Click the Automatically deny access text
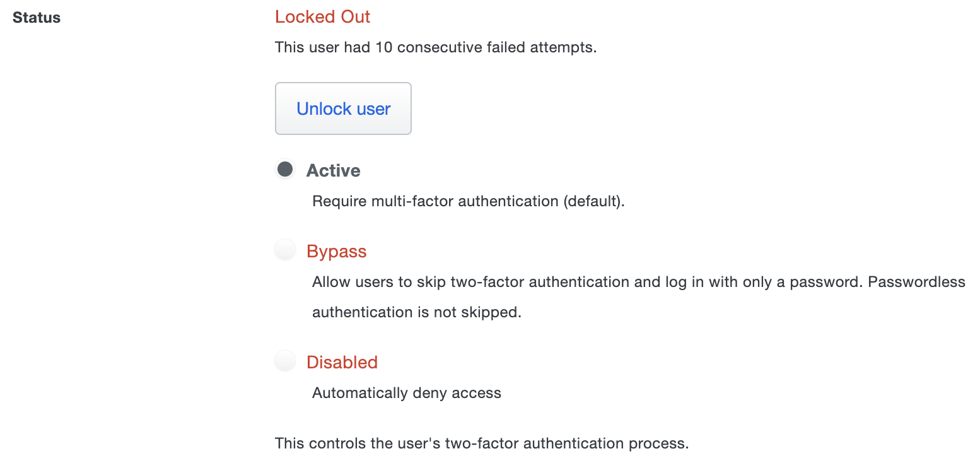 (406, 392)
